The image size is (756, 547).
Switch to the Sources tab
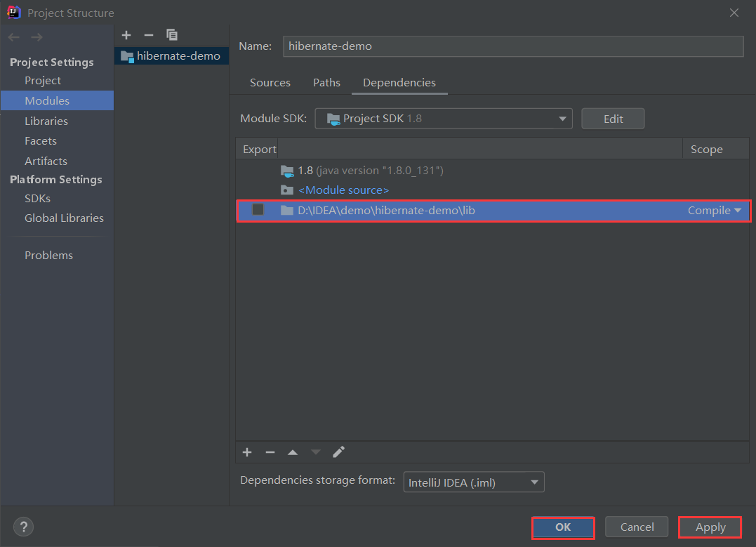coord(270,82)
